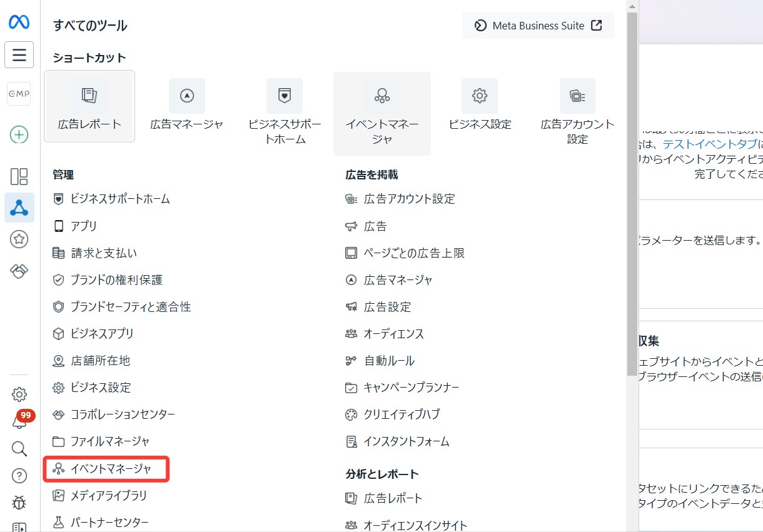Open ビジネス設定 in 管理 list
Image resolution: width=763 pixels, height=532 pixels.
tap(92, 387)
